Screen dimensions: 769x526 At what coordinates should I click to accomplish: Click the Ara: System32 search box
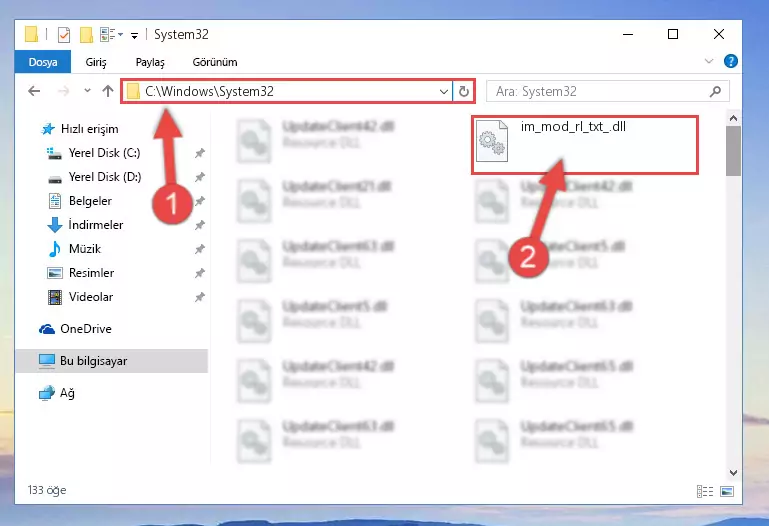pyautogui.click(x=608, y=92)
